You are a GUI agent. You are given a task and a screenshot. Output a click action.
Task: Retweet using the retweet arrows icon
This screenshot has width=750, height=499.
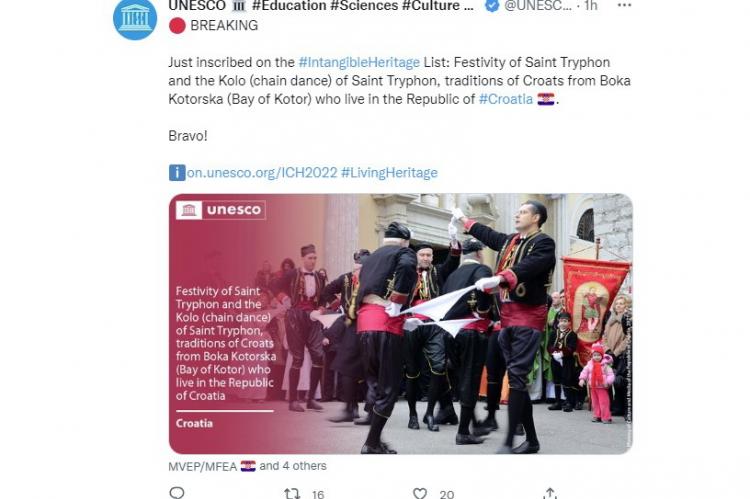pyautogui.click(x=292, y=493)
